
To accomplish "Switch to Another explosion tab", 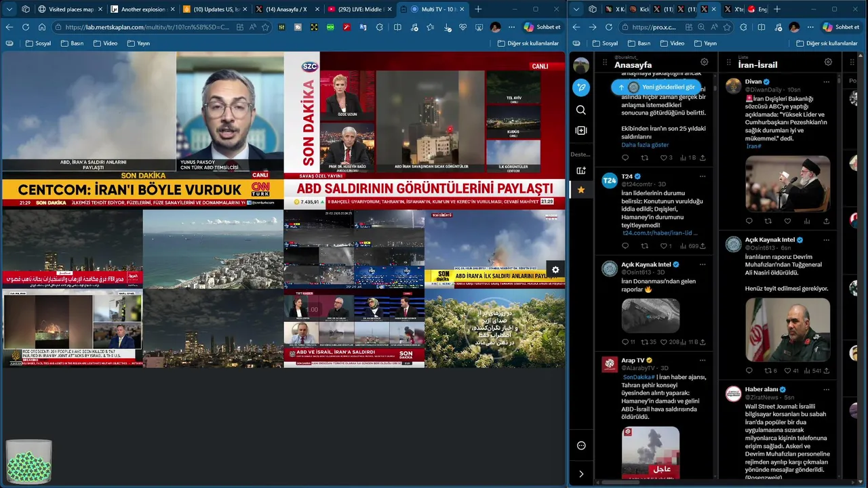I will tap(142, 9).
